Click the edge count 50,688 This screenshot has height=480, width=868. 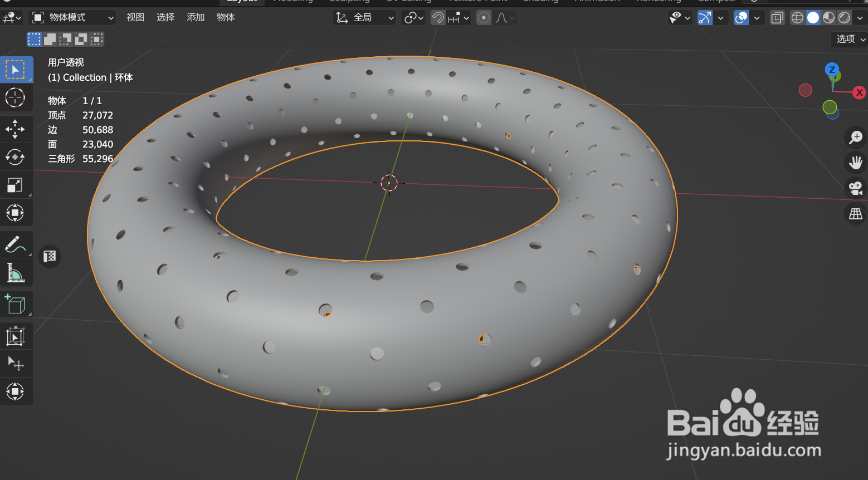97,130
